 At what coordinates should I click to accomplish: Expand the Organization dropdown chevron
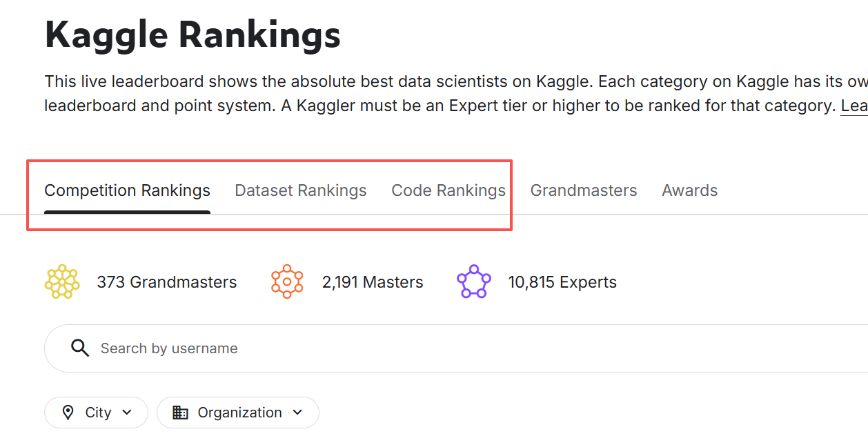tap(297, 413)
